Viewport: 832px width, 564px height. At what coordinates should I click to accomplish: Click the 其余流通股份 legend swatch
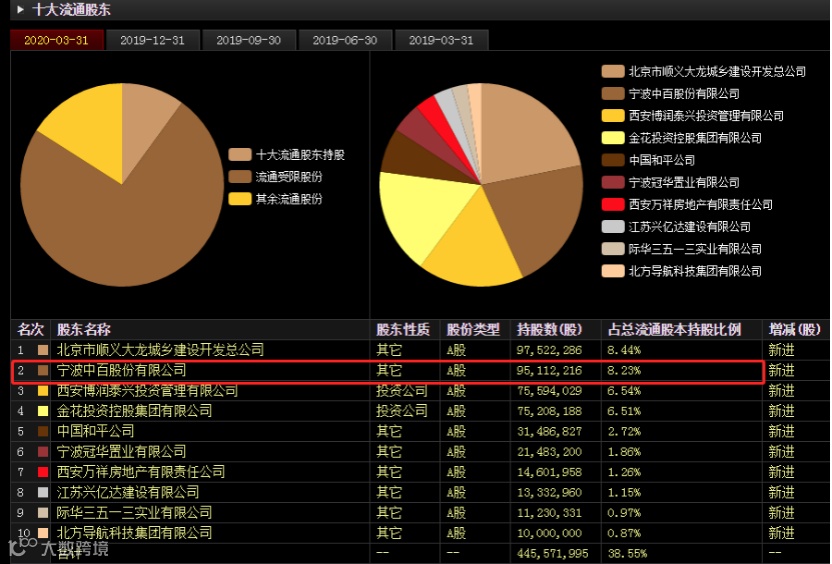pyautogui.click(x=240, y=199)
